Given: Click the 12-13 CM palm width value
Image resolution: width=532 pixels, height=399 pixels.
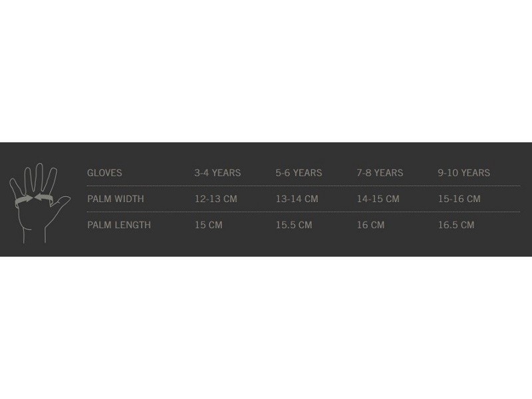Looking at the screenshot, I should tap(215, 199).
